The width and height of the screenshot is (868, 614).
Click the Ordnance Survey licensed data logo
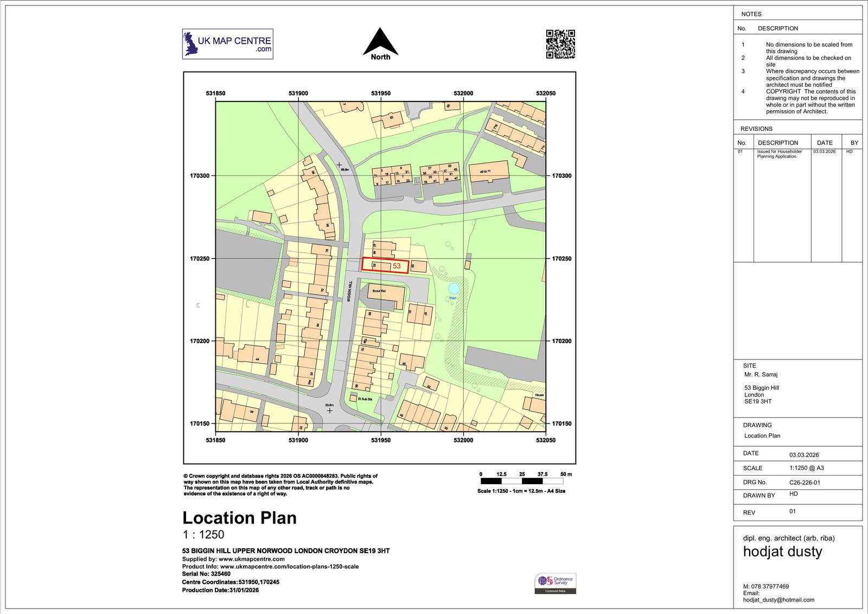coord(556,584)
